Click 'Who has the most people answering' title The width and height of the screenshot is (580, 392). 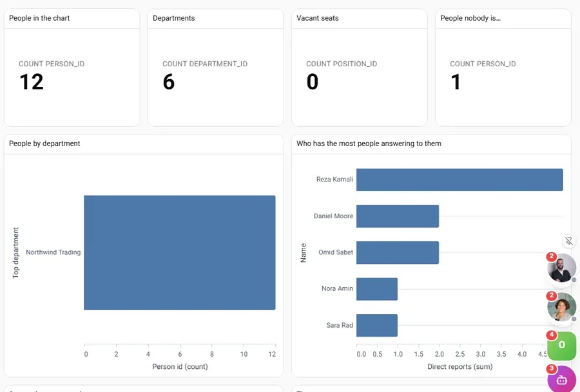369,144
